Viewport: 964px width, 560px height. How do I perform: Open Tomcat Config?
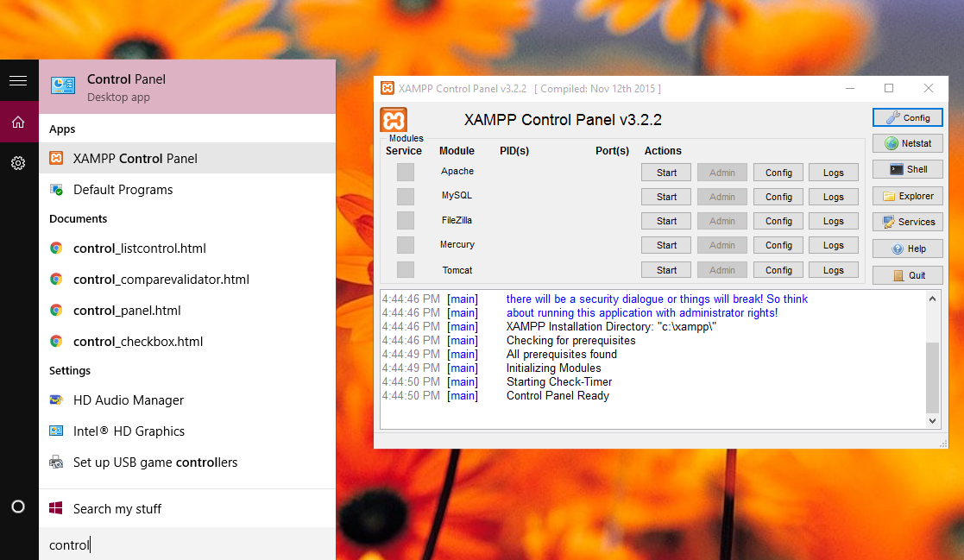click(778, 270)
